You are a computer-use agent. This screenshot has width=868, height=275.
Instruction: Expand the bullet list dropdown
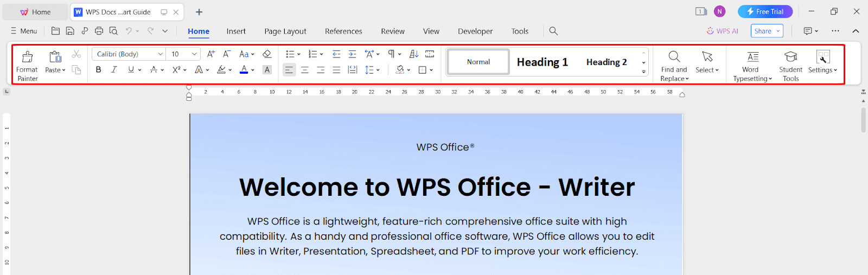pyautogui.click(x=299, y=54)
